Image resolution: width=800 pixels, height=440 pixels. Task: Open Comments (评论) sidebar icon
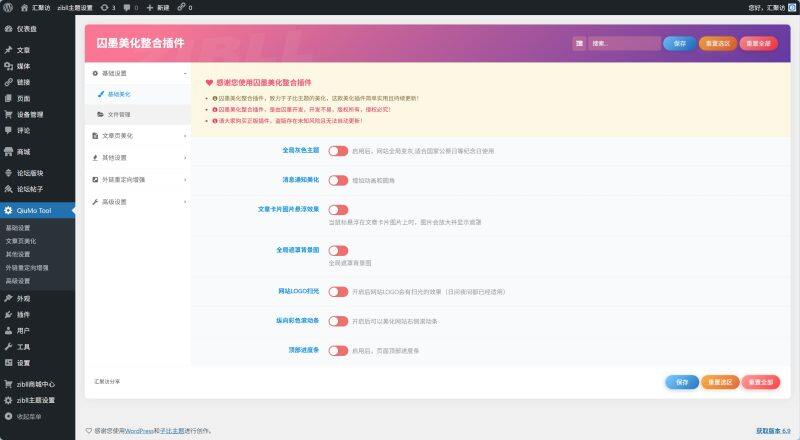tap(8, 130)
